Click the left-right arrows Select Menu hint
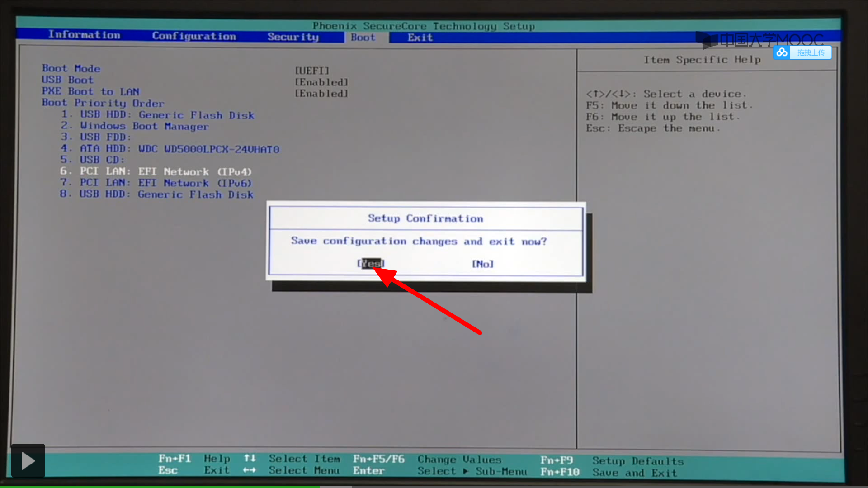 [x=291, y=470]
